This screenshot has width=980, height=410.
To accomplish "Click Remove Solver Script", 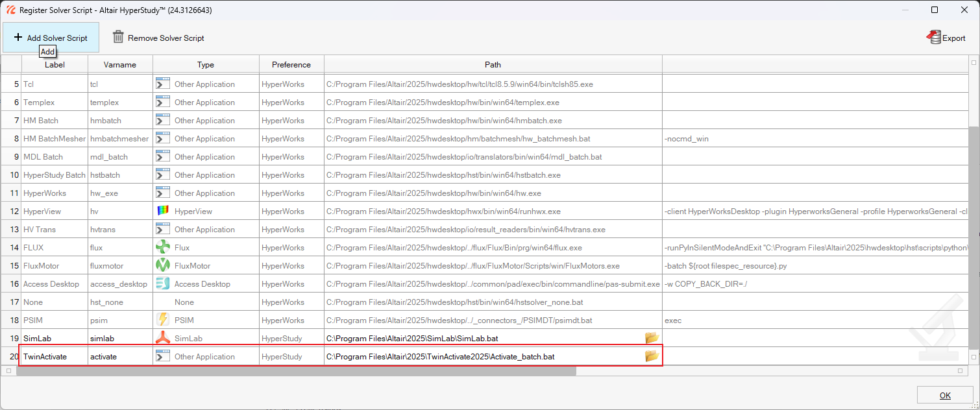I will click(158, 38).
